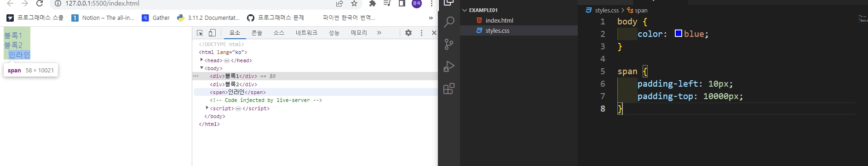Toggle the device toolbar in DevTools
The image size is (868, 166).
click(212, 33)
